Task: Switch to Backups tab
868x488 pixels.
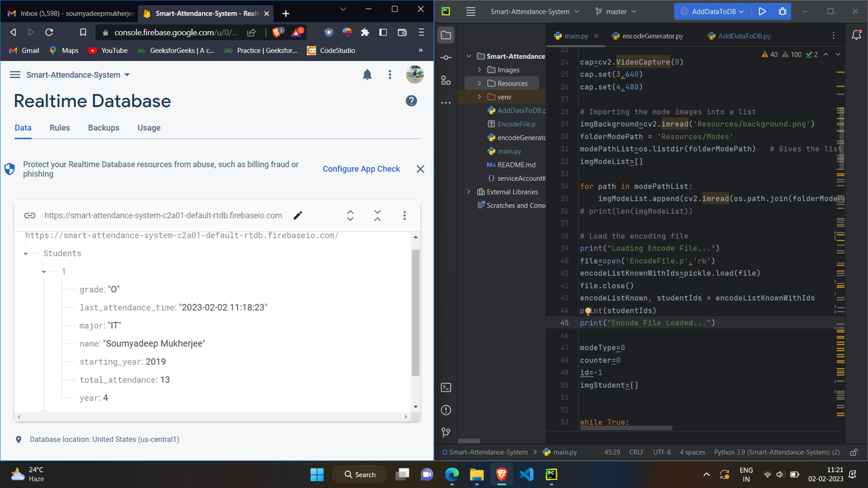Action: tap(104, 127)
